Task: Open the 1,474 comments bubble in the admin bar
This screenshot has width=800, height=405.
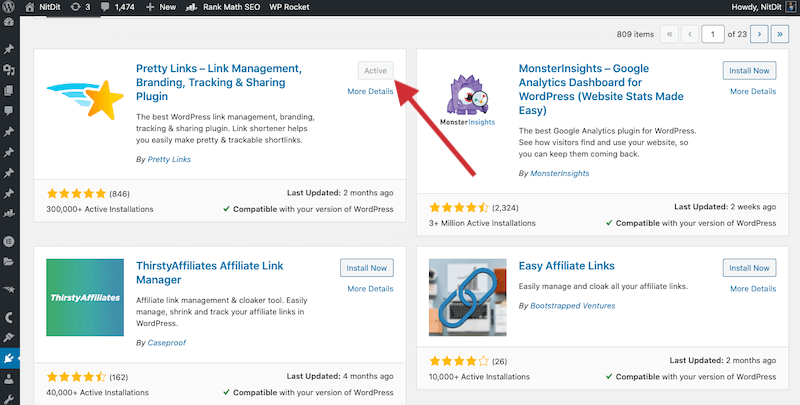Action: click(119, 7)
